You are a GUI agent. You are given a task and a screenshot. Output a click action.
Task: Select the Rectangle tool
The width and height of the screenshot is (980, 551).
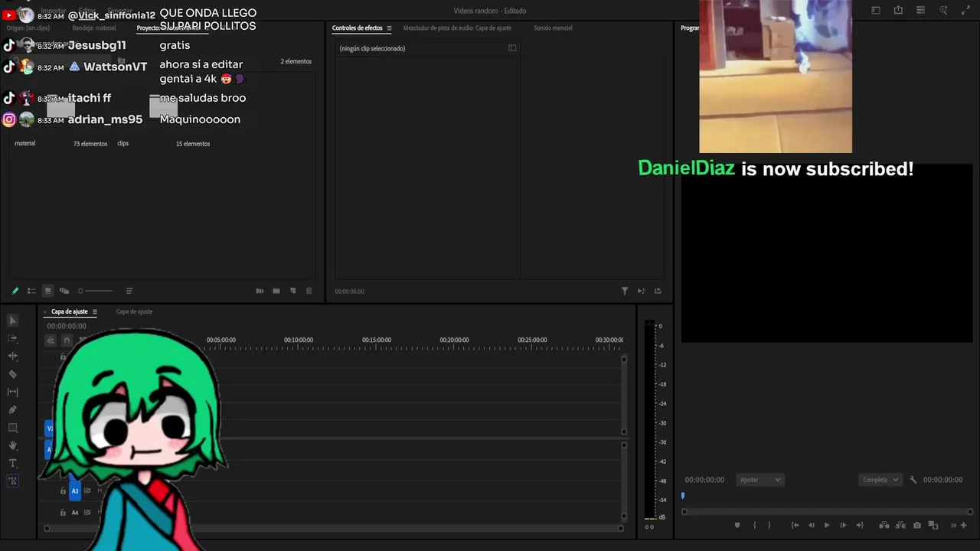pyautogui.click(x=13, y=428)
